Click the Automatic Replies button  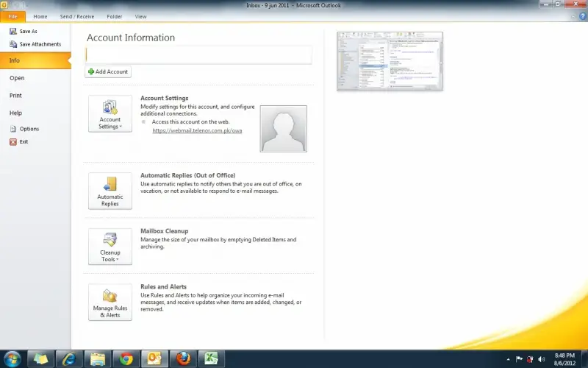point(110,191)
